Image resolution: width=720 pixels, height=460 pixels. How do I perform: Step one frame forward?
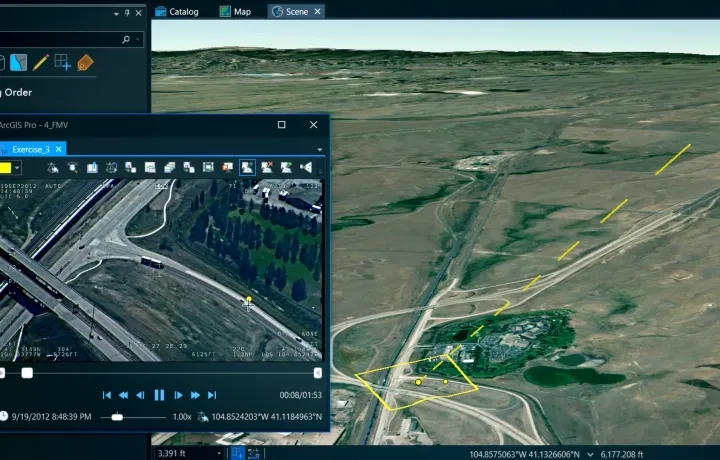coord(178,395)
